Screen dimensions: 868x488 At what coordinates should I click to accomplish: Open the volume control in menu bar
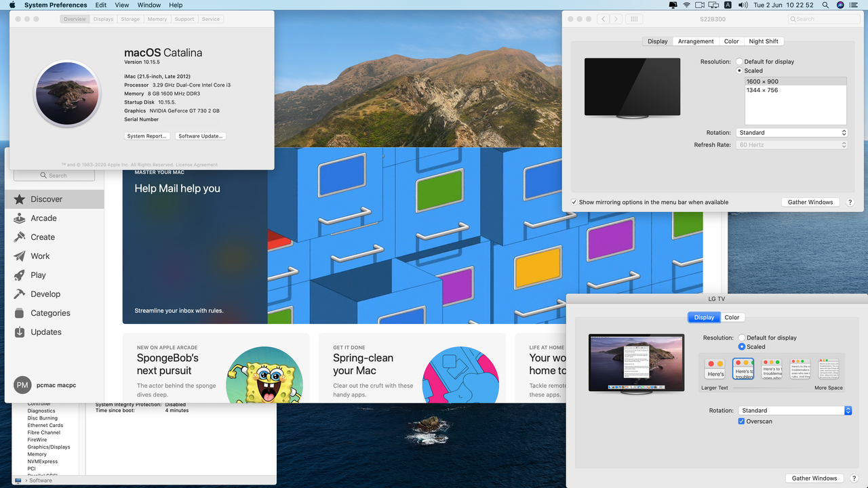pyautogui.click(x=743, y=5)
